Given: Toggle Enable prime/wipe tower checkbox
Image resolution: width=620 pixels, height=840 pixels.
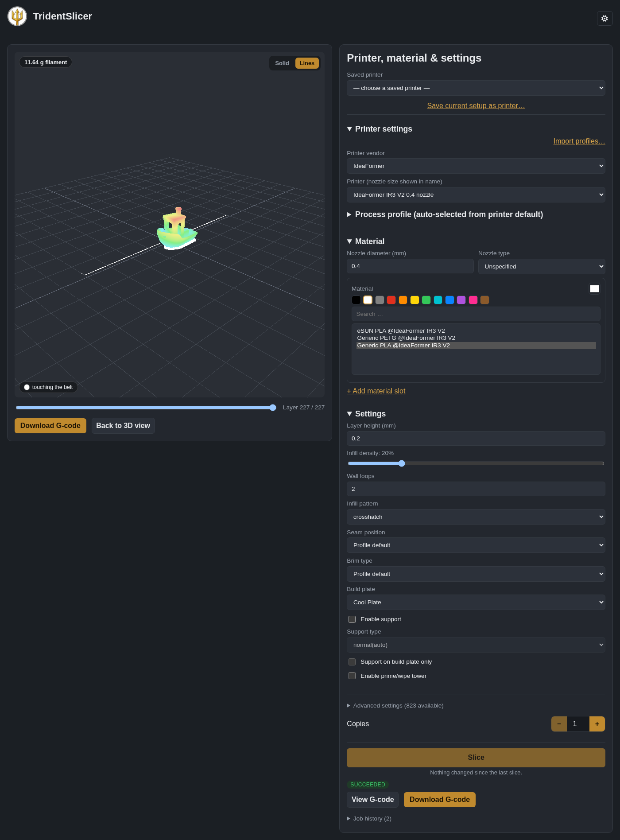Looking at the screenshot, I should click(x=352, y=676).
